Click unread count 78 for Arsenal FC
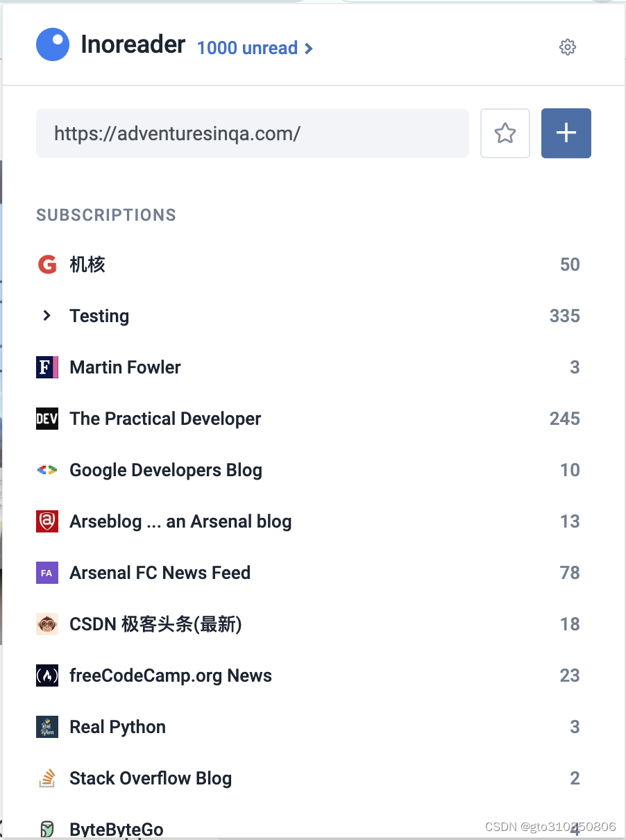 pyautogui.click(x=570, y=573)
